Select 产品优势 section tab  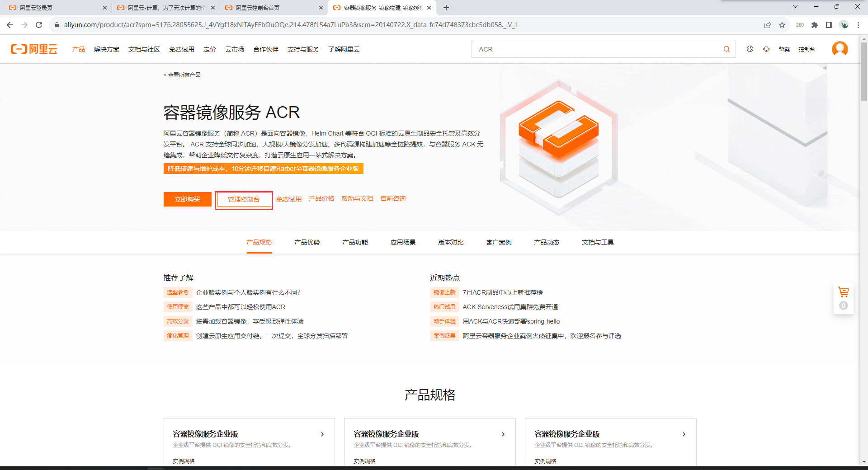coord(307,242)
